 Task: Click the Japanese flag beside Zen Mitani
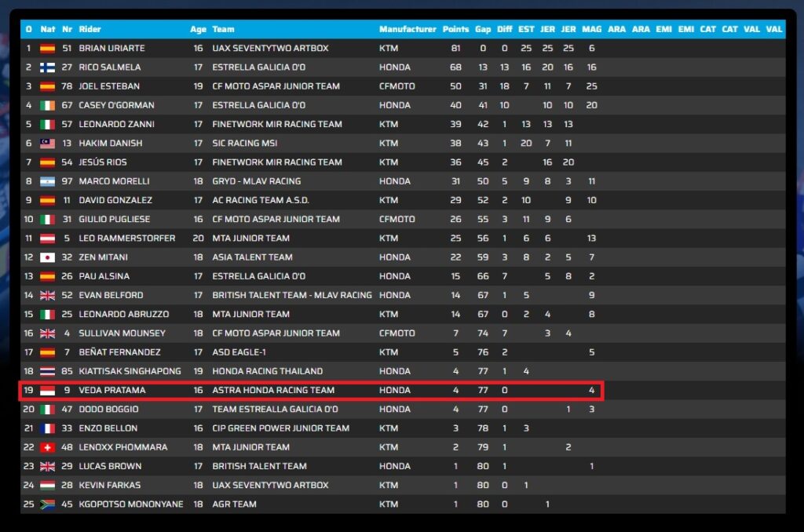click(x=47, y=257)
